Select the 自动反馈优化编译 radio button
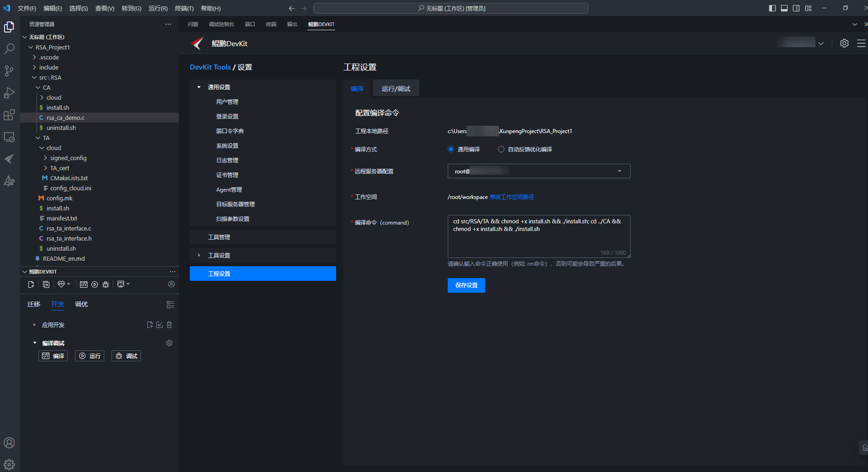The width and height of the screenshot is (868, 472). (x=501, y=149)
